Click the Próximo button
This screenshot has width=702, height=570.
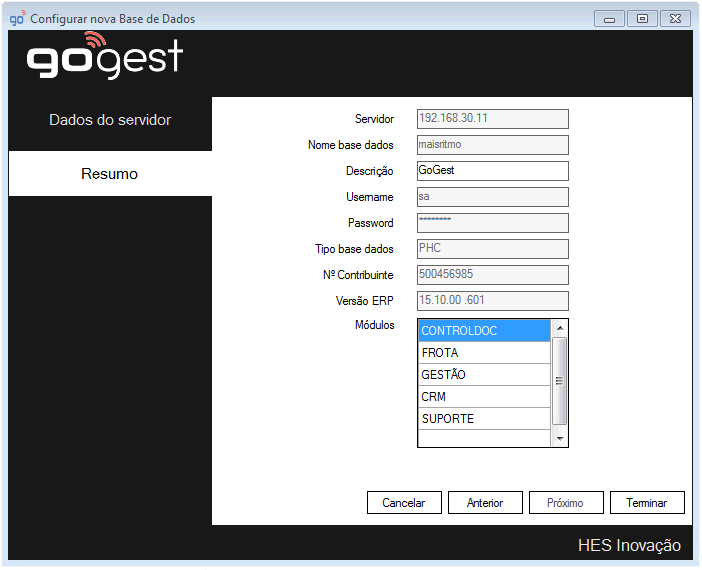566,503
